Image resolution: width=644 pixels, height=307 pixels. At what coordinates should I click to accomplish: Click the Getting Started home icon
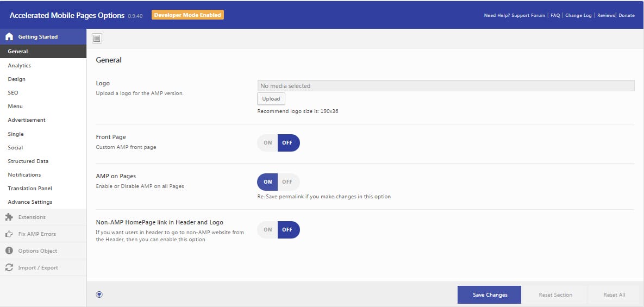pos(9,36)
